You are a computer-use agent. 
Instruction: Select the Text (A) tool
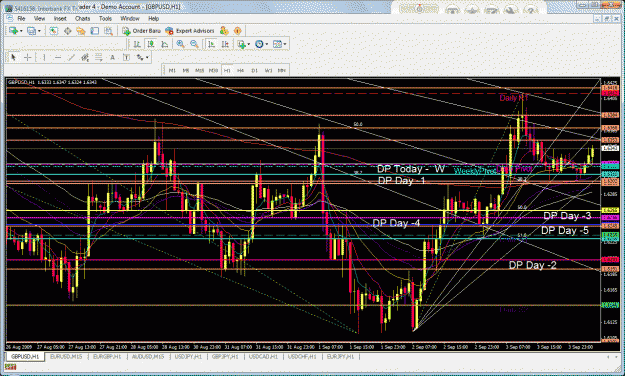point(112,58)
